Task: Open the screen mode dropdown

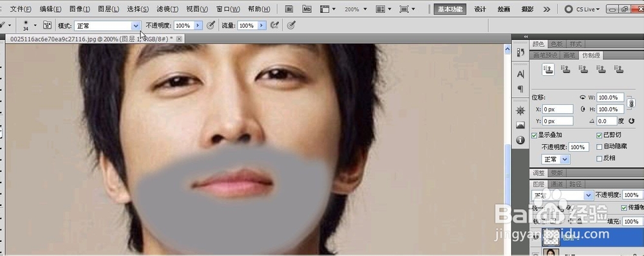Action: pos(407,9)
